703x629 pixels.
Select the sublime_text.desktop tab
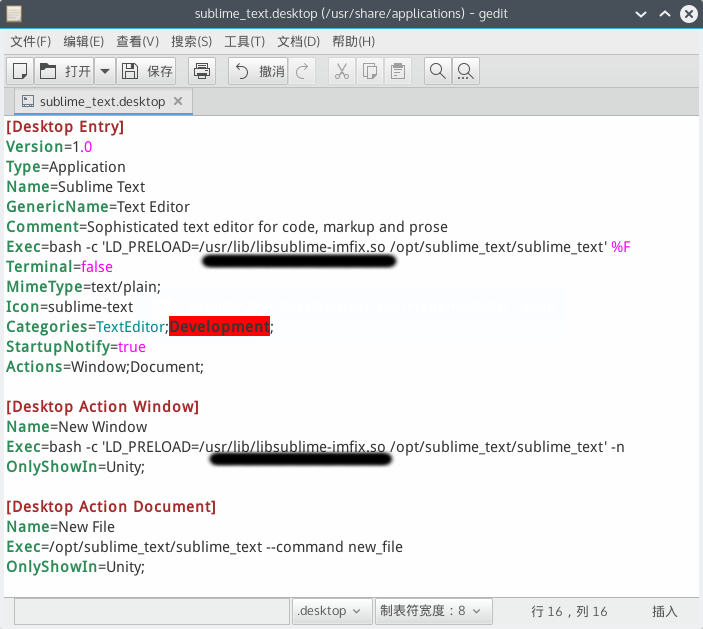click(x=102, y=102)
